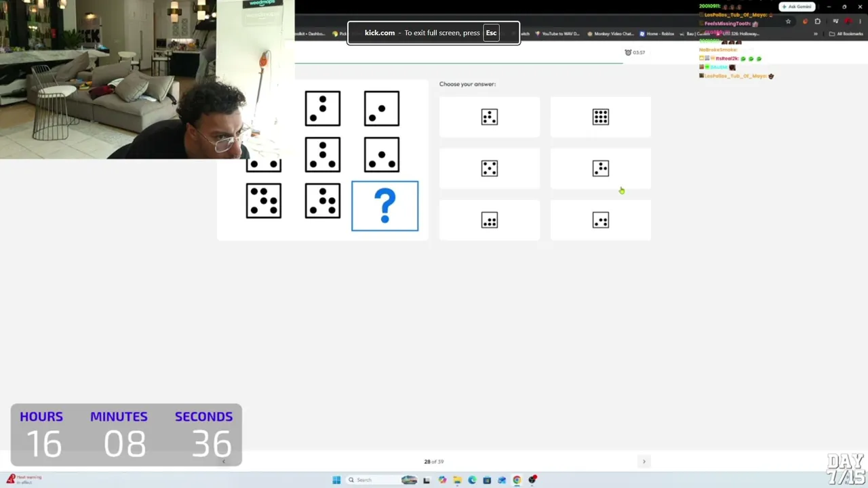The image size is (868, 488).
Task: Click the three-dot tile in the puzzle's top row
Action: (323, 108)
